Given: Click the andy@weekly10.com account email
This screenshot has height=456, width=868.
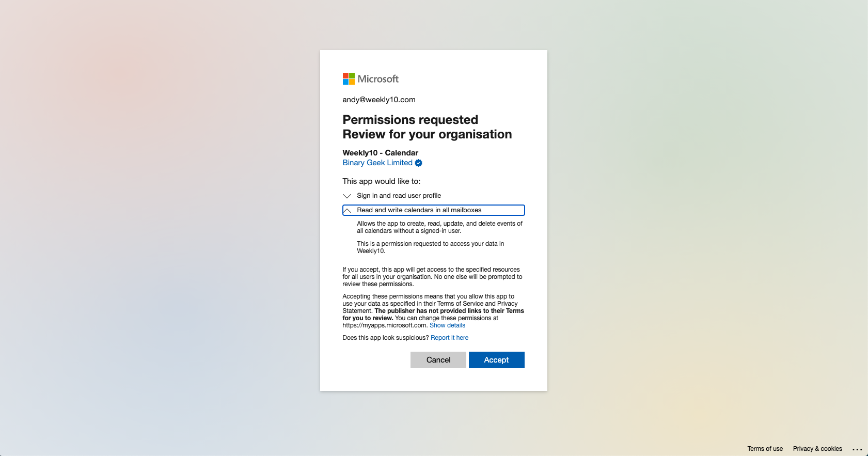Looking at the screenshot, I should click(378, 100).
